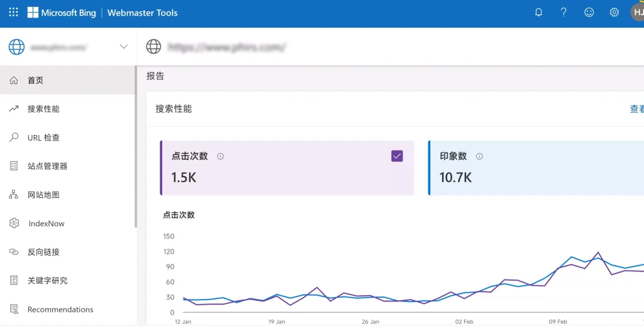Open the settings gear icon
This screenshot has width=644, height=326.
point(614,13)
